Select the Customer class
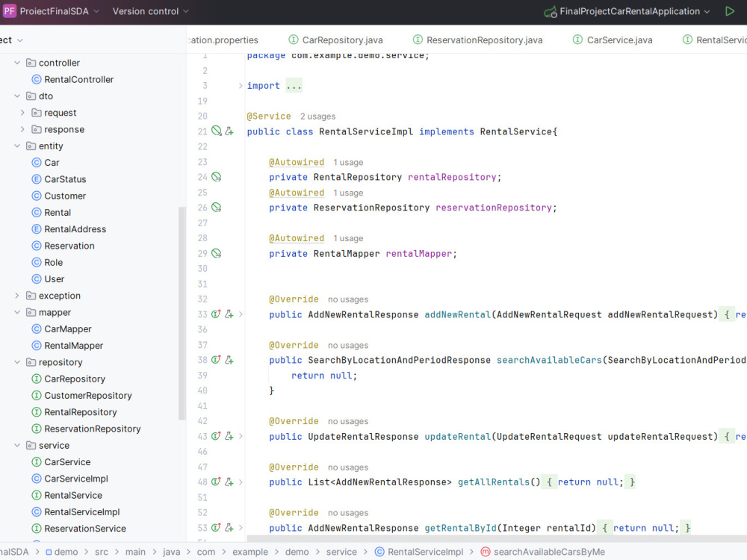Viewport: 747px width, 560px height. (x=59, y=196)
